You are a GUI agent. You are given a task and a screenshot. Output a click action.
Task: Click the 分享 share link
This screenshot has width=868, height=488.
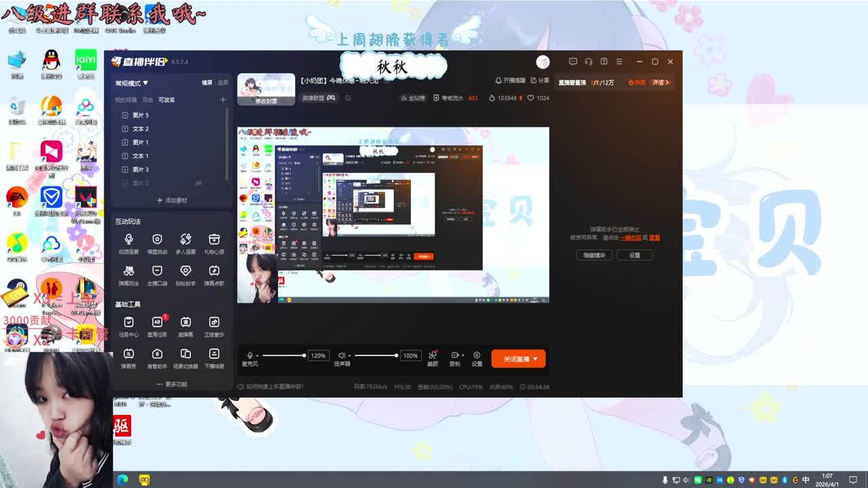[540, 81]
